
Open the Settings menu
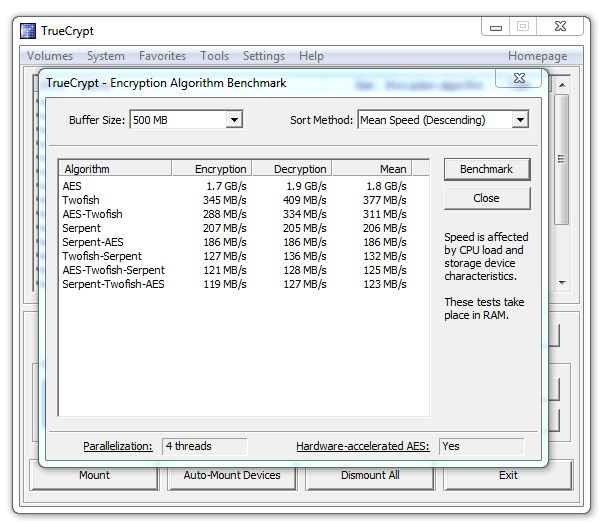pyautogui.click(x=263, y=56)
